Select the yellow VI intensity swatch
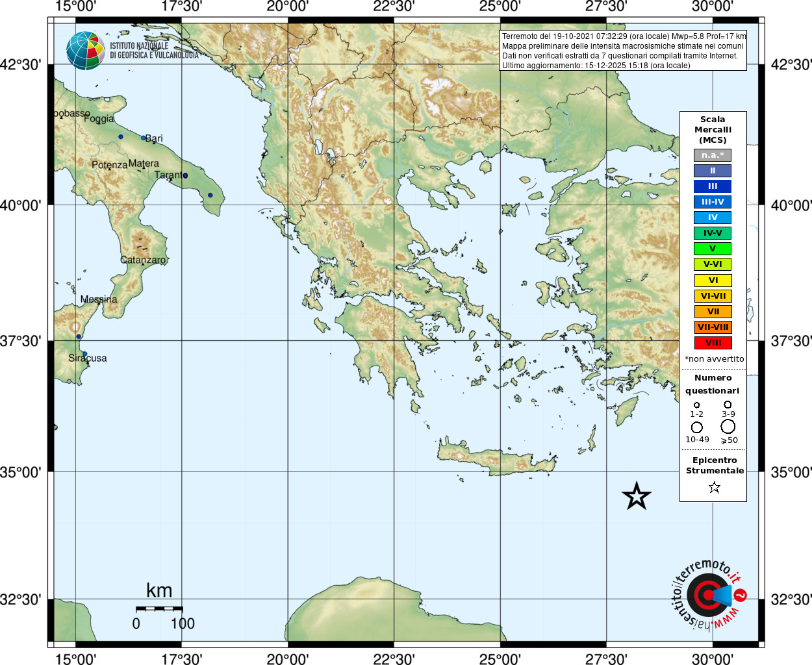Image resolution: width=812 pixels, height=665 pixels. (713, 281)
